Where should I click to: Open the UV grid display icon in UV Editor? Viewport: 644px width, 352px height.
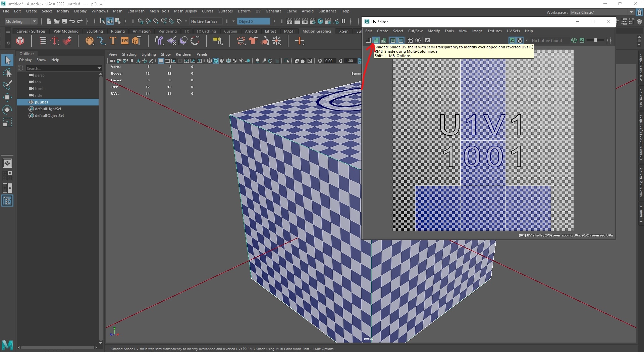(x=410, y=40)
